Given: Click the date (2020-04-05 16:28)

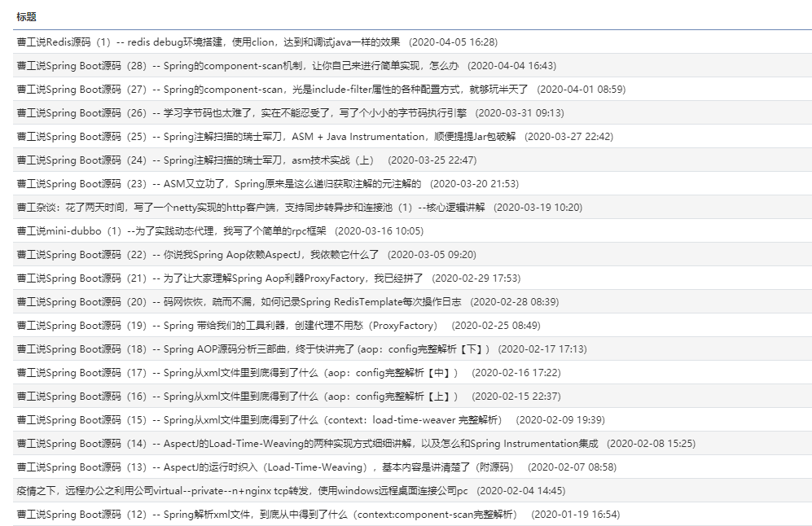Looking at the screenshot, I should point(453,42).
